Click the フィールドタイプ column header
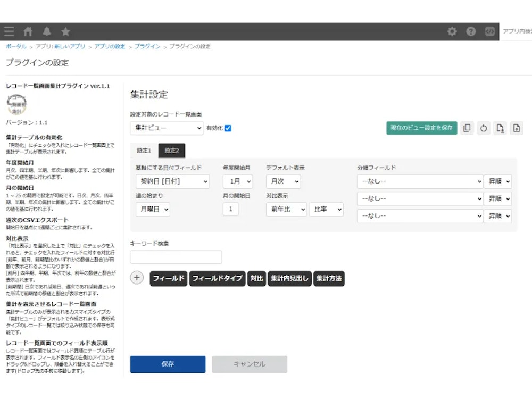532x399 pixels. [217, 279]
